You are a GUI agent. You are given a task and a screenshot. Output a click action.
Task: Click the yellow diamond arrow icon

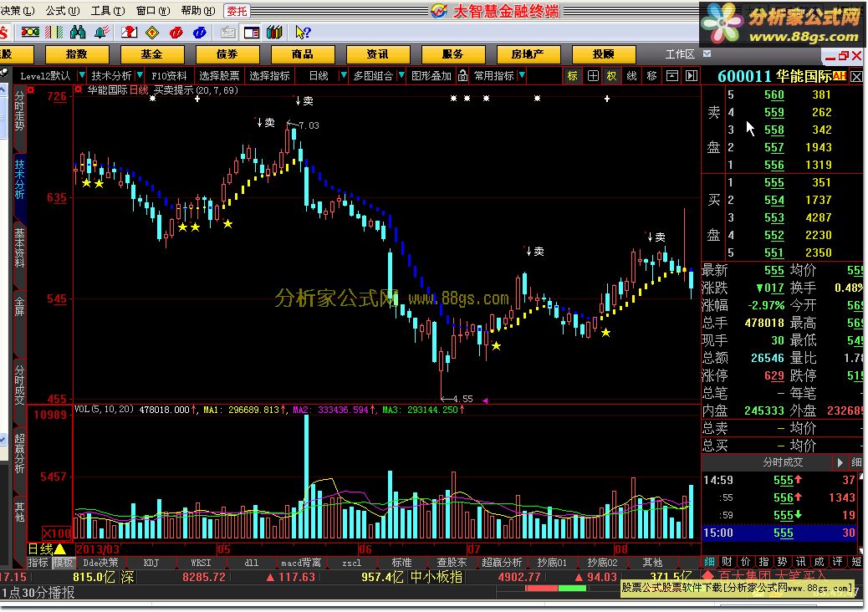pyautogui.click(x=152, y=33)
